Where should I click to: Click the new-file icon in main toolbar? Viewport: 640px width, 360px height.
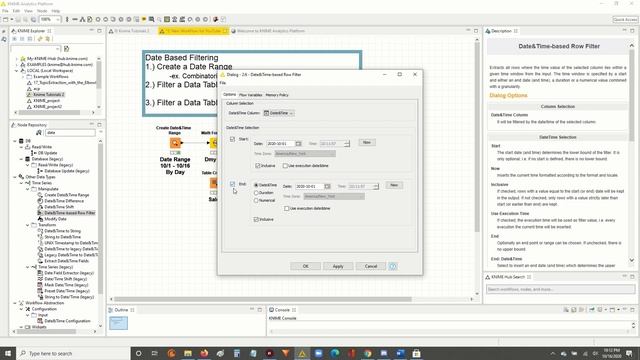point(6,19)
